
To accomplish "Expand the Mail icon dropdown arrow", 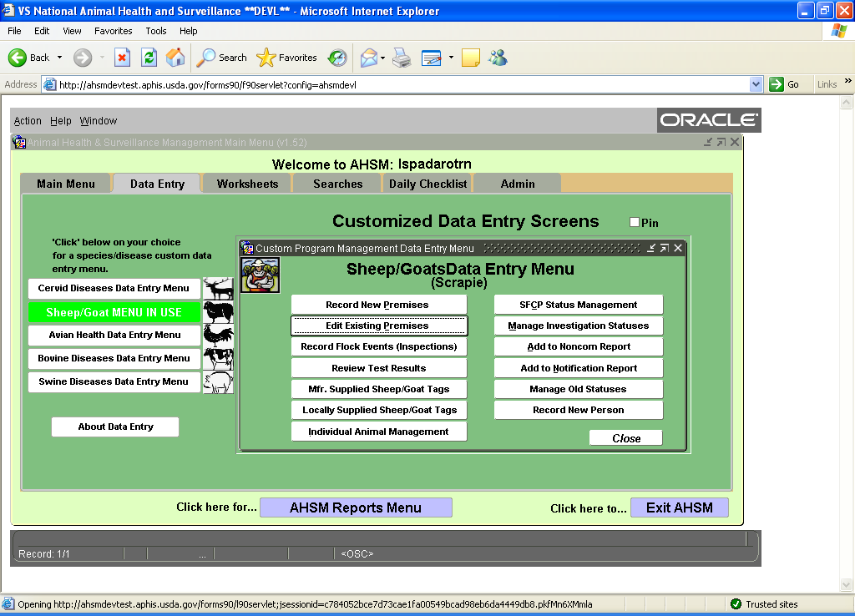I will point(382,58).
